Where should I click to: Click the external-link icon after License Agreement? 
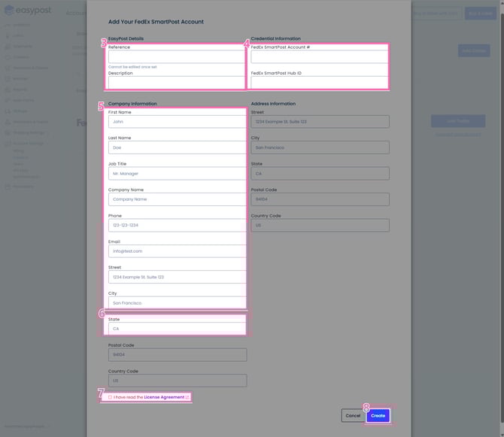pos(187,397)
